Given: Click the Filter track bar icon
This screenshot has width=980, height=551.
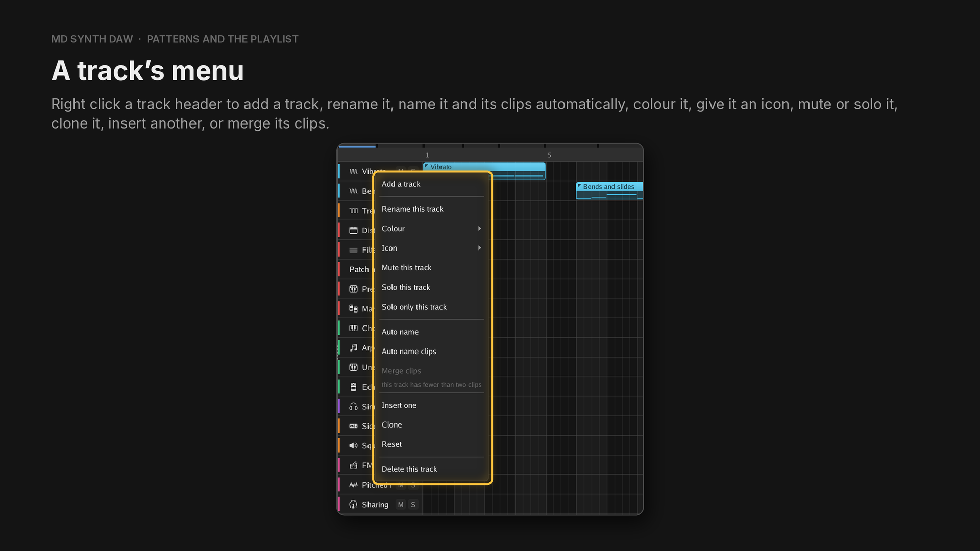Looking at the screenshot, I should coord(353,250).
